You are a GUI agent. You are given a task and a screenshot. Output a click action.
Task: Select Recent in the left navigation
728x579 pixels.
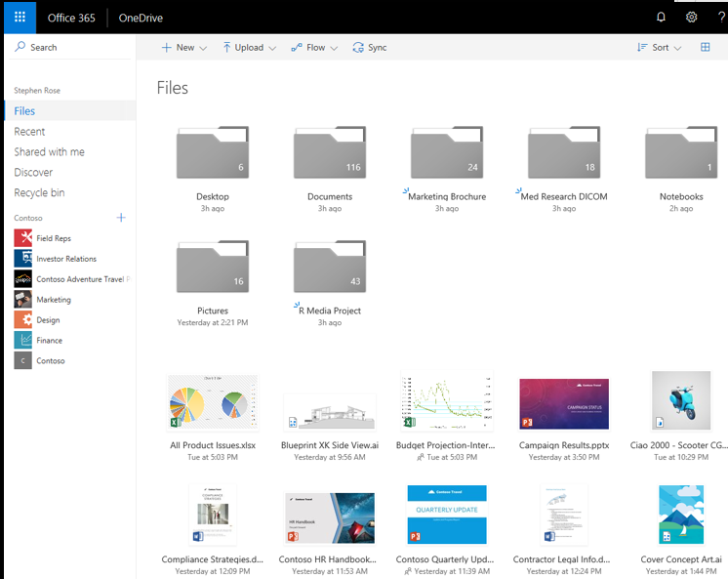(x=29, y=132)
